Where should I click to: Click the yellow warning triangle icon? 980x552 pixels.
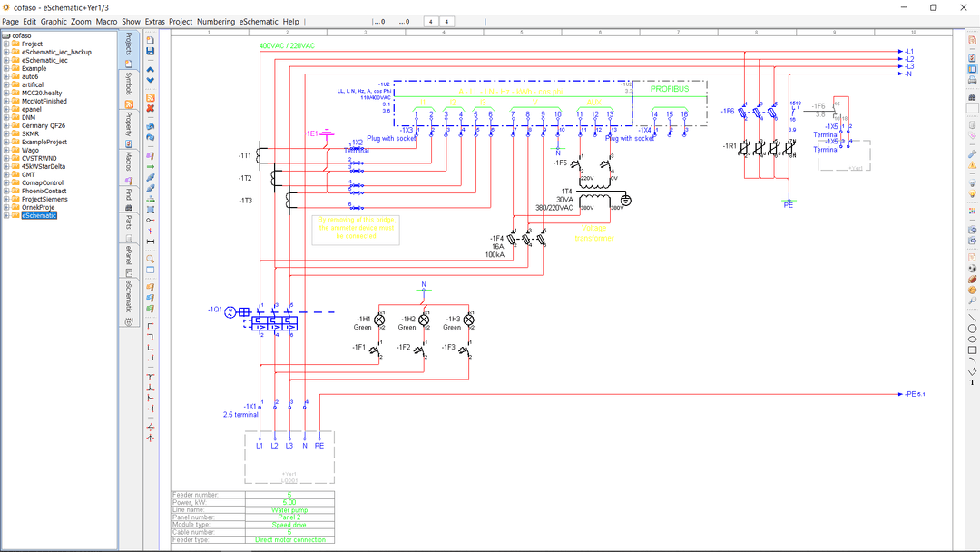[972, 165]
